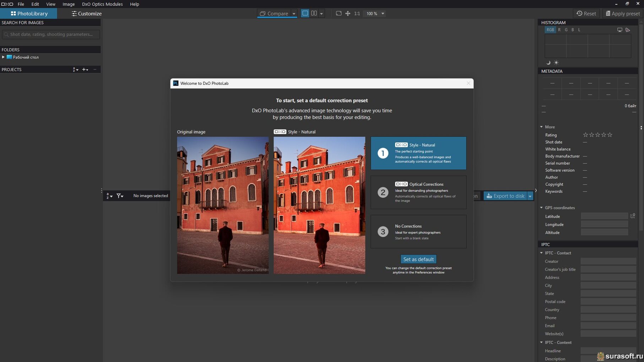Open DxO Optics Modules menu
Screen dimensions: 644x362
pyautogui.click(x=102, y=4)
